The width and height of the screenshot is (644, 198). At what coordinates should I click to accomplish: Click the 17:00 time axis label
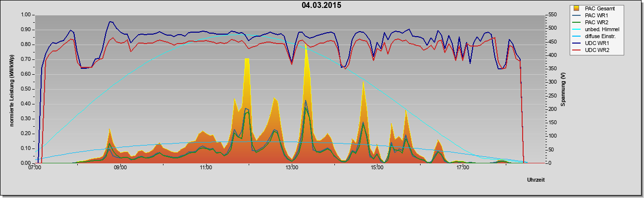(x=463, y=168)
